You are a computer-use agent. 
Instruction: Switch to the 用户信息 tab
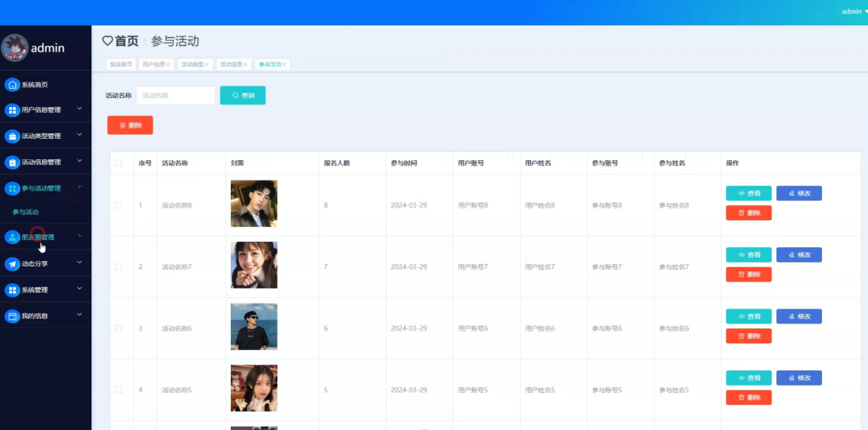pos(156,64)
